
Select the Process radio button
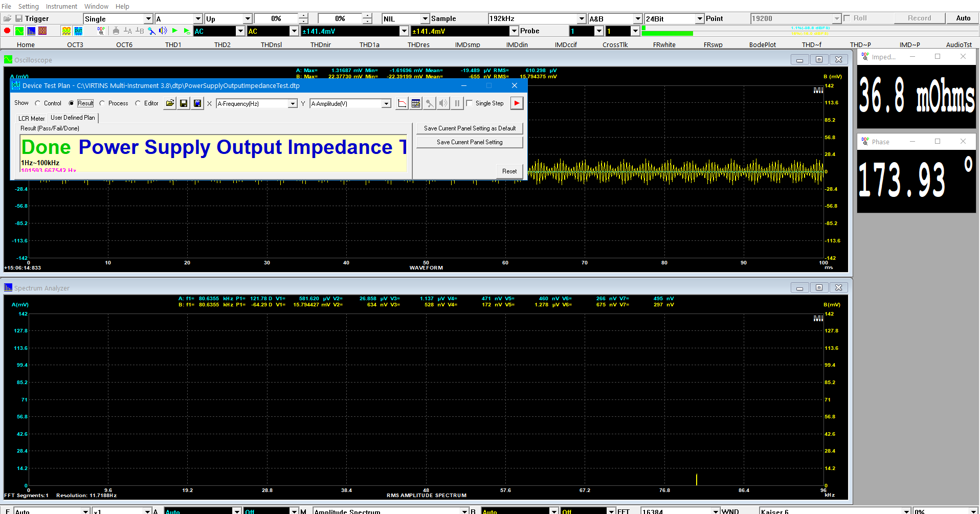(x=102, y=103)
